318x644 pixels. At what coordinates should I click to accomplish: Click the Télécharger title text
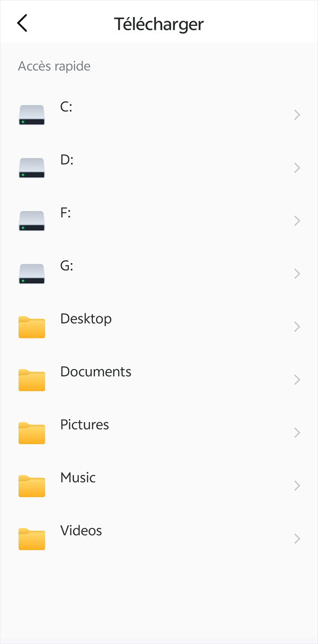click(159, 24)
